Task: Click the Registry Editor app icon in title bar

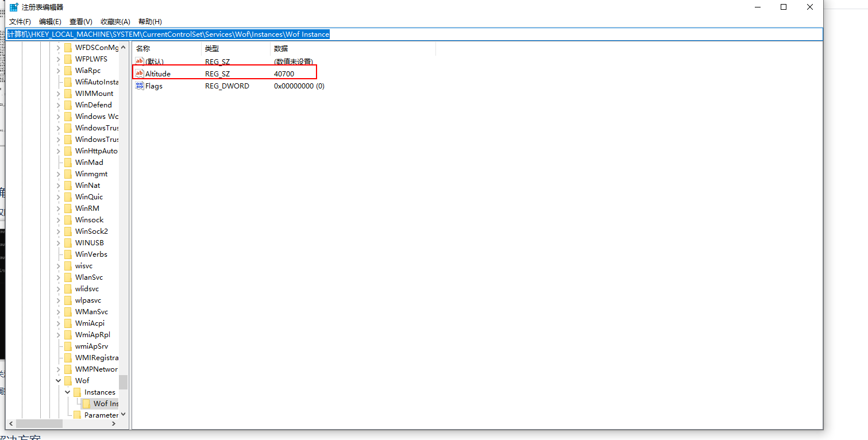Action: coord(14,7)
